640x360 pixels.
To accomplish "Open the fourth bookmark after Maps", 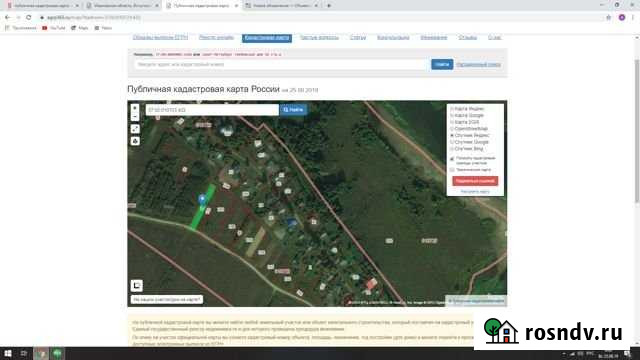I will pyautogui.click(x=103, y=28).
